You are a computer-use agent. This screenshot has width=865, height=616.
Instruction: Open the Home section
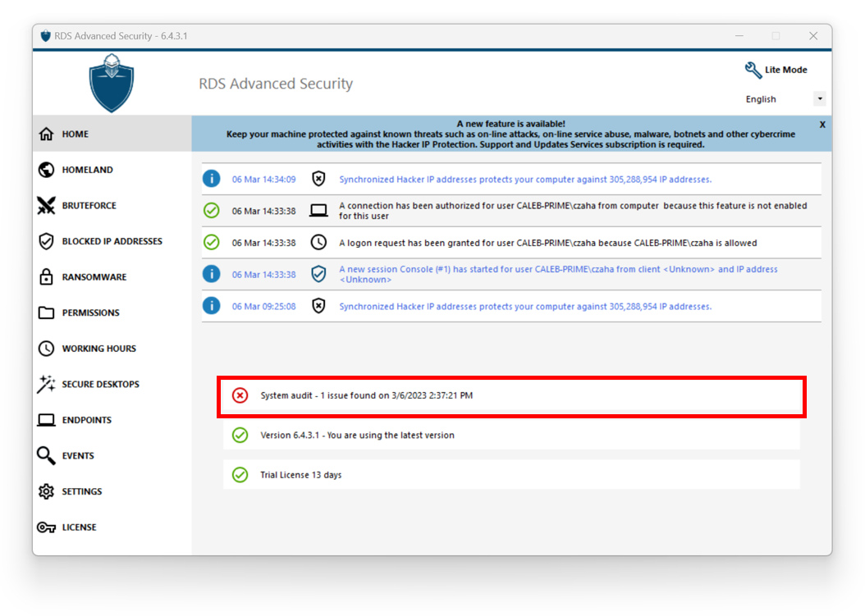pos(112,134)
